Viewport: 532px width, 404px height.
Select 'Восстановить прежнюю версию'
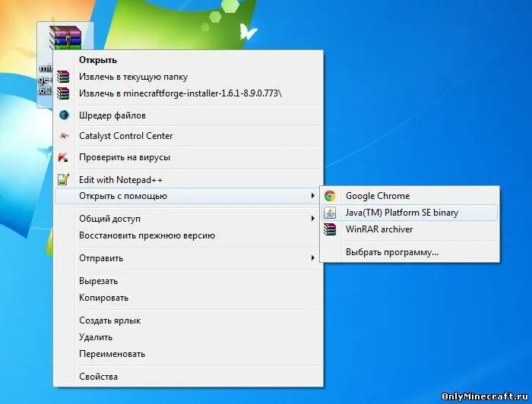coord(188,235)
